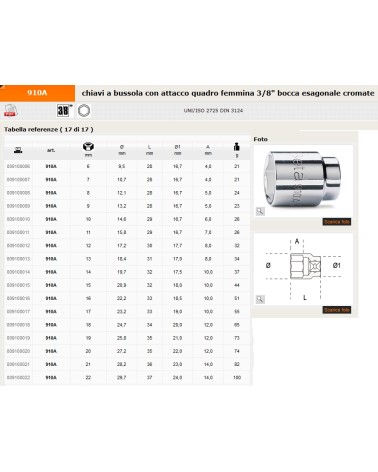This screenshot has height=472, width=378.
Task: Click the 'art.' column header
Action: [51, 151]
